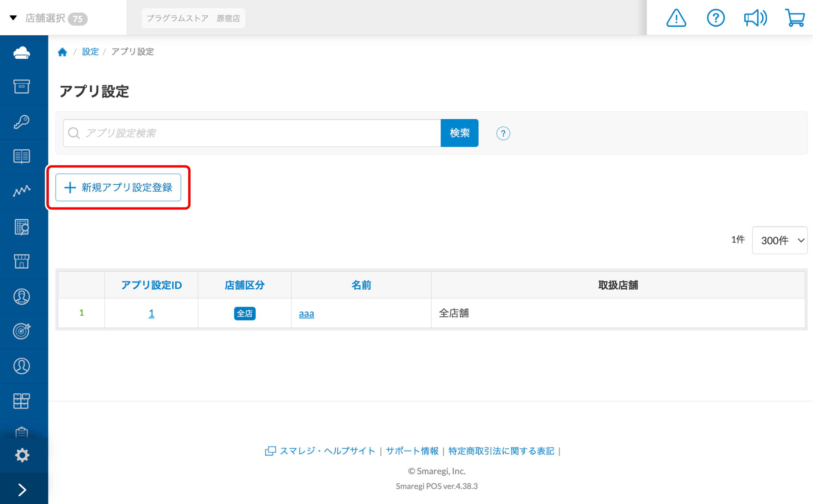This screenshot has width=813, height=504.
Task: Go to home via breadcrumb house icon
Action: point(62,52)
